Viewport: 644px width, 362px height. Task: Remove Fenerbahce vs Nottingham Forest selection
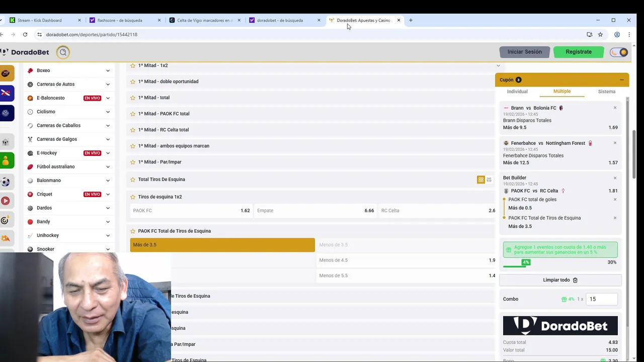615,143
